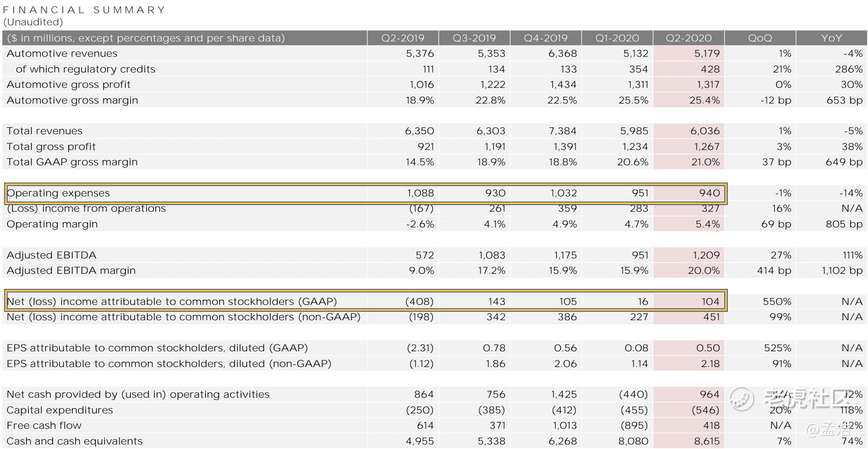868x449 pixels.
Task: Select Q2-2020 cash value 8,615
Action: tap(707, 441)
